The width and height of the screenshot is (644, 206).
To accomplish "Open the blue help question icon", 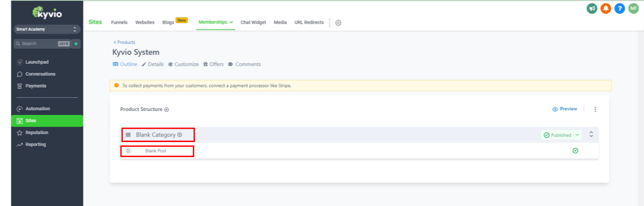I will click(619, 8).
